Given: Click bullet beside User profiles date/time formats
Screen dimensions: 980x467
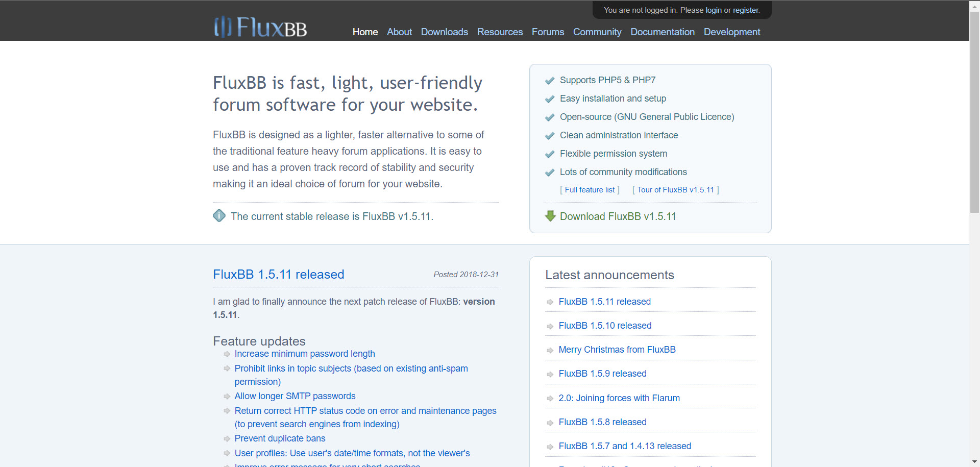Looking at the screenshot, I should tap(227, 453).
